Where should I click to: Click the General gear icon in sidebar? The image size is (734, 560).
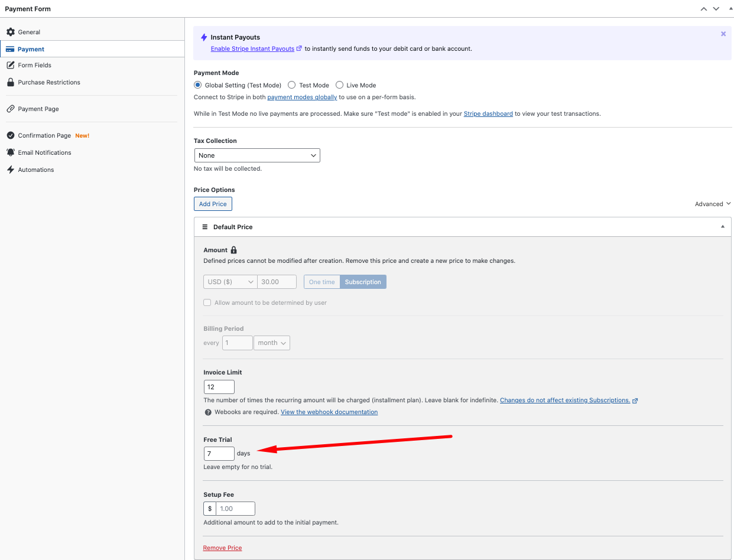click(x=11, y=32)
